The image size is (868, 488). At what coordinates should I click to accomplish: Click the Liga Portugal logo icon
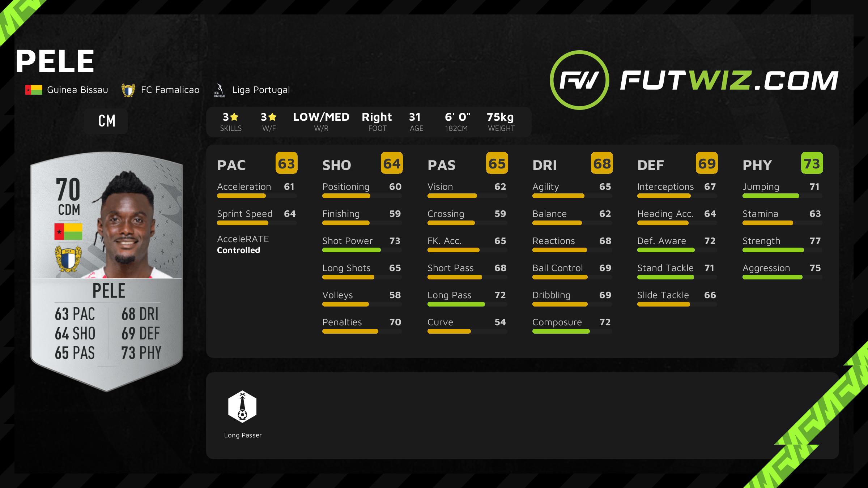point(219,90)
